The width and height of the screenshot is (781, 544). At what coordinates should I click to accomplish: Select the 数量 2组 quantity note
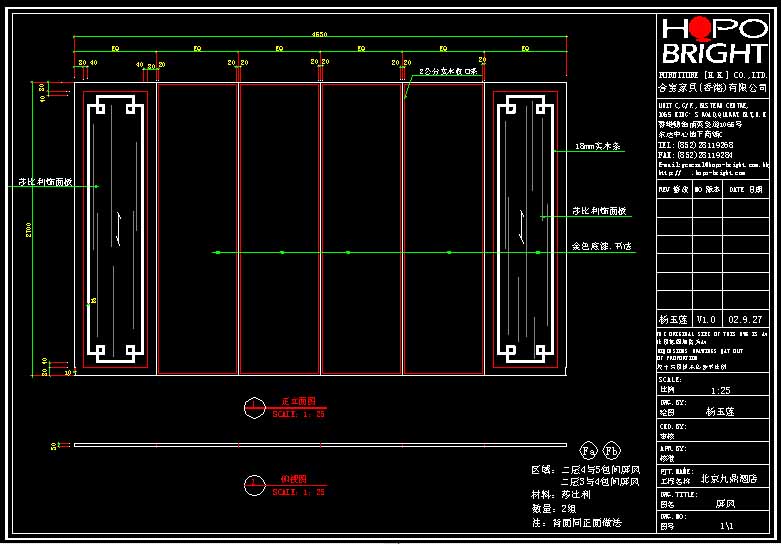click(554, 509)
